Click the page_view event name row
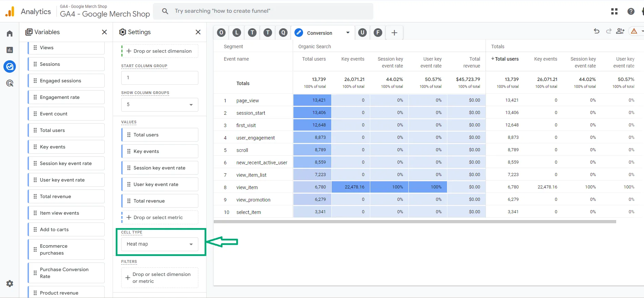644x298 pixels. [248, 101]
